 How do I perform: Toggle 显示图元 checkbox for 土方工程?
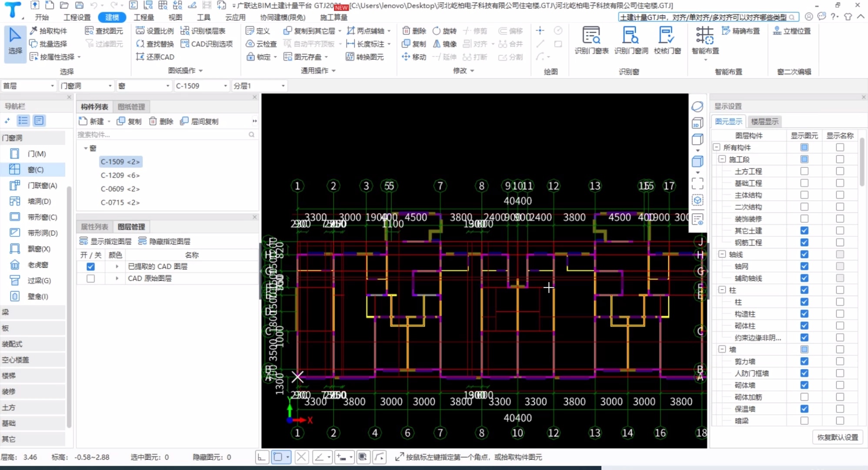[804, 171]
